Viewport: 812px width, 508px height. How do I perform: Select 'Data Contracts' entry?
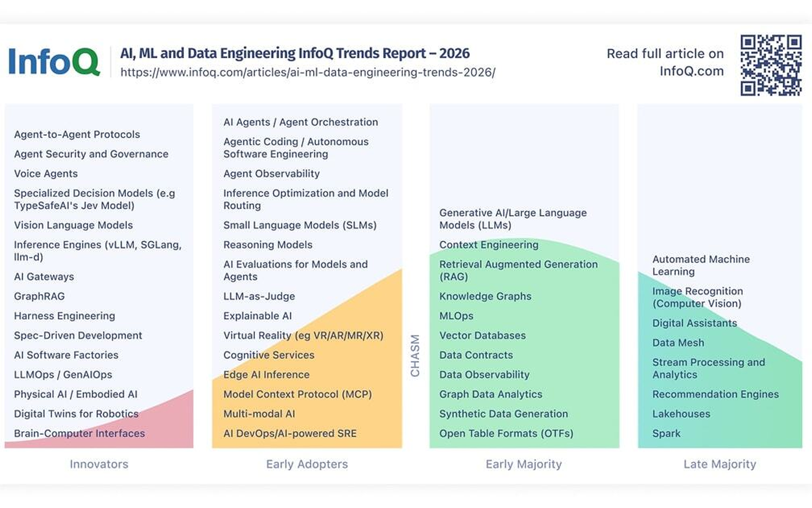(x=477, y=355)
